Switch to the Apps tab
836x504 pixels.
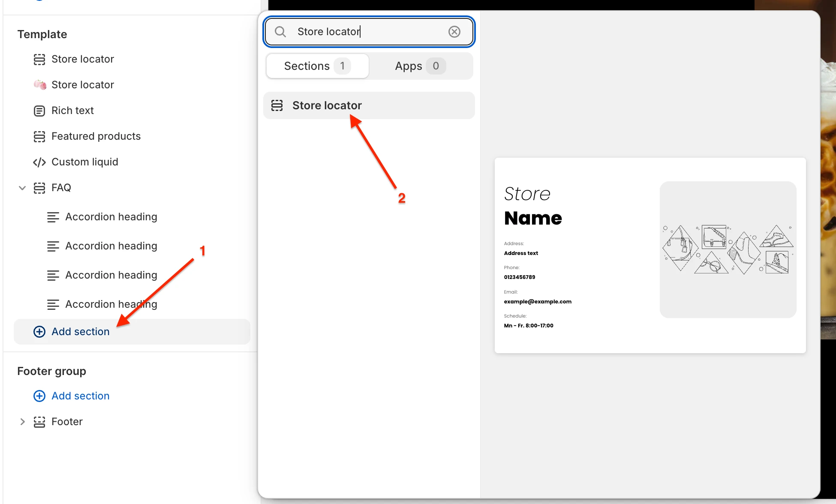(x=420, y=66)
